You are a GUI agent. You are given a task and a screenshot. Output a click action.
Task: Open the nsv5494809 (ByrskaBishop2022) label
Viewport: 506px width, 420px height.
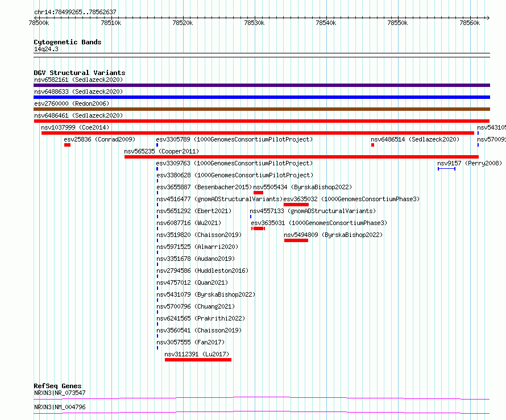pos(333,235)
